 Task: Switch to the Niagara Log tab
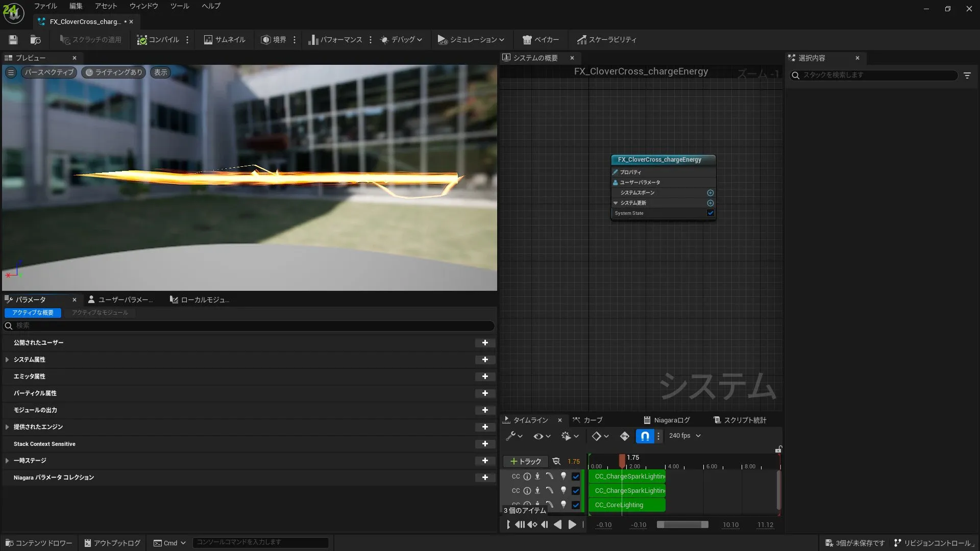(x=667, y=420)
